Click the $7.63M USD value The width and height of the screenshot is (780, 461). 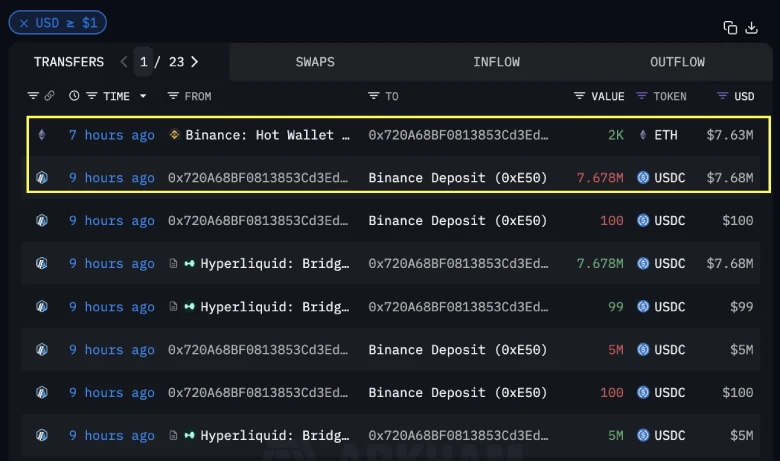(730, 135)
